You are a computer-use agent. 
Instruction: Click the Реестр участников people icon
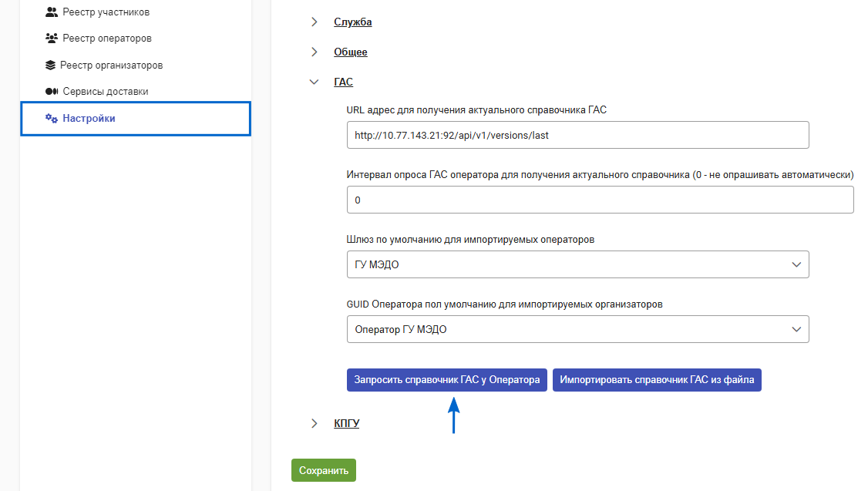pos(52,12)
